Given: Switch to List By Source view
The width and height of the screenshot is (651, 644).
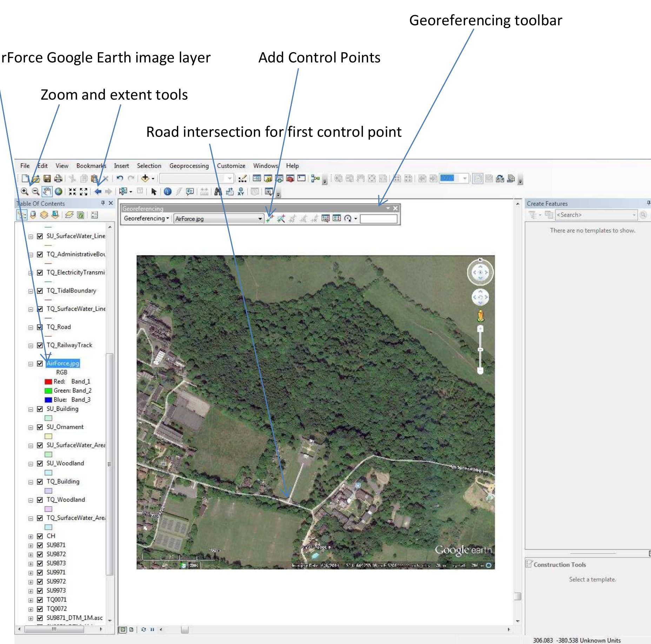Looking at the screenshot, I should 33,215.
